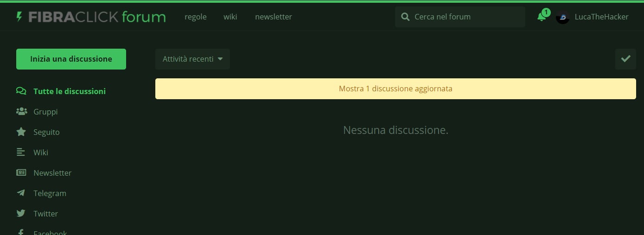
Task: Select Tutte le discussioni in sidebar
Action: 70,91
